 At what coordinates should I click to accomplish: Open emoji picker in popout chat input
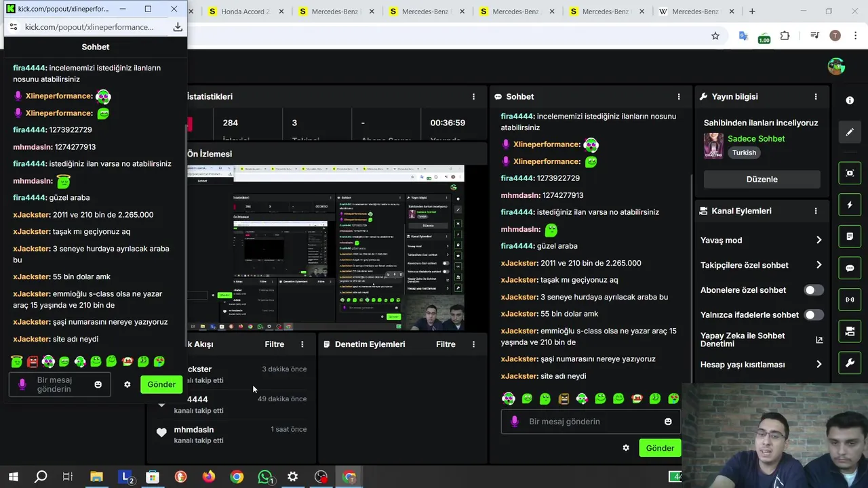coord(98,384)
